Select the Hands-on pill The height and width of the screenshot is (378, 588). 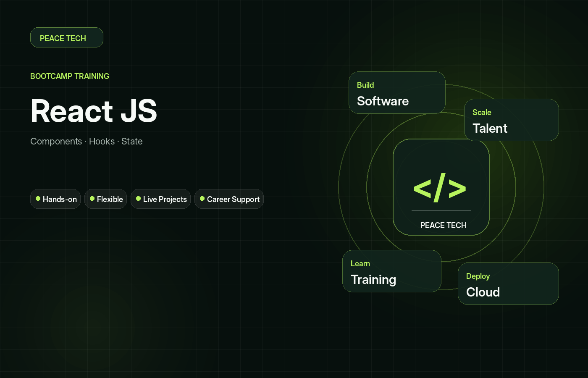(55, 199)
